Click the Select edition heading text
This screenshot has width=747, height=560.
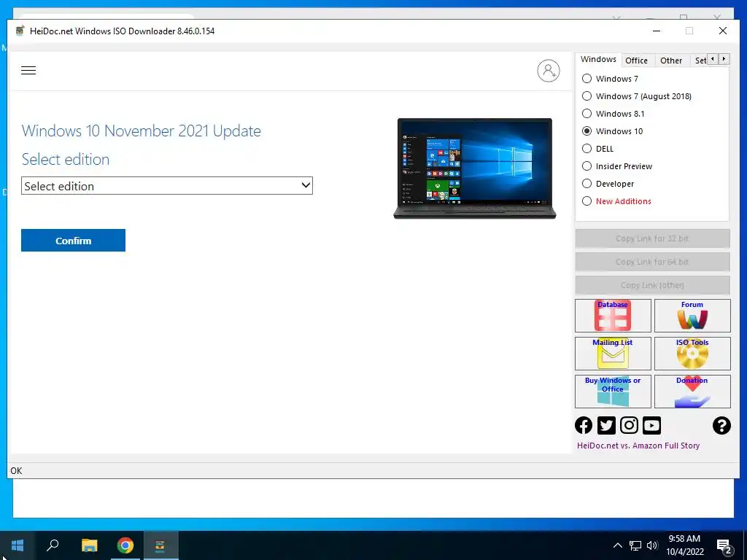click(65, 159)
